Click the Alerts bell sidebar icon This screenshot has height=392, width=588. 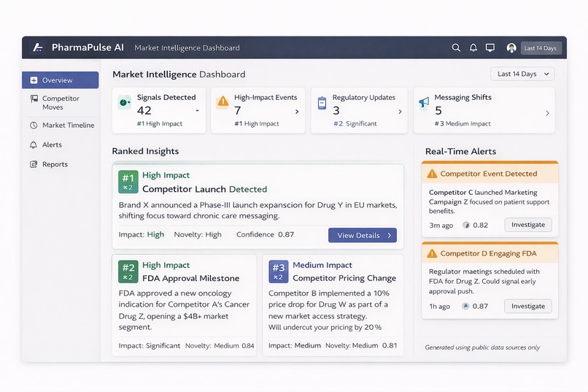coord(34,145)
